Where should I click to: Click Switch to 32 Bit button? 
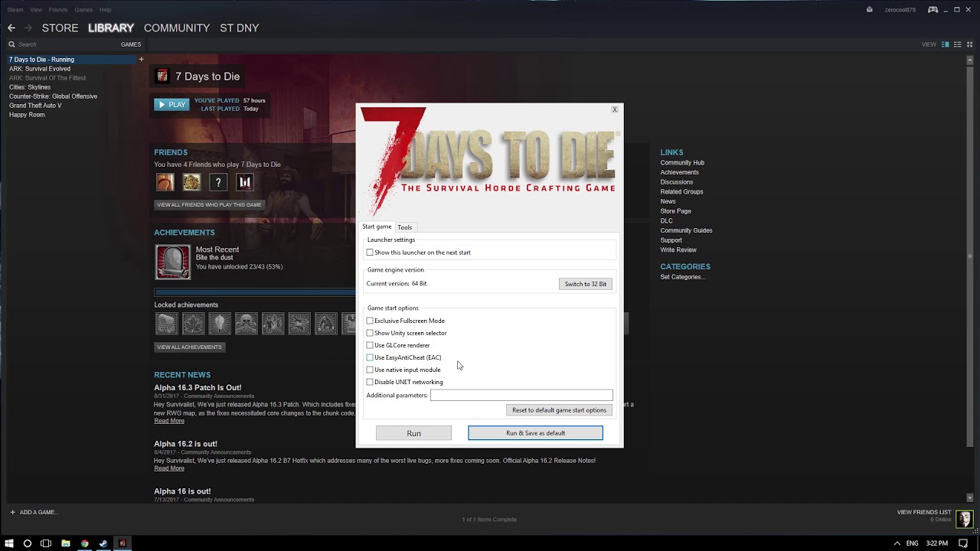point(586,284)
